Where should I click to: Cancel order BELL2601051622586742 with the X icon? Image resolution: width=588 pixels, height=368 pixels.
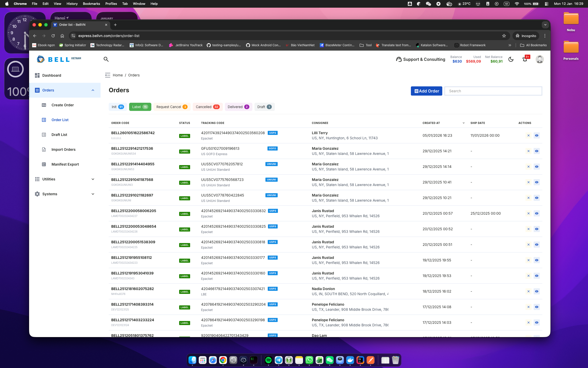coord(529,135)
